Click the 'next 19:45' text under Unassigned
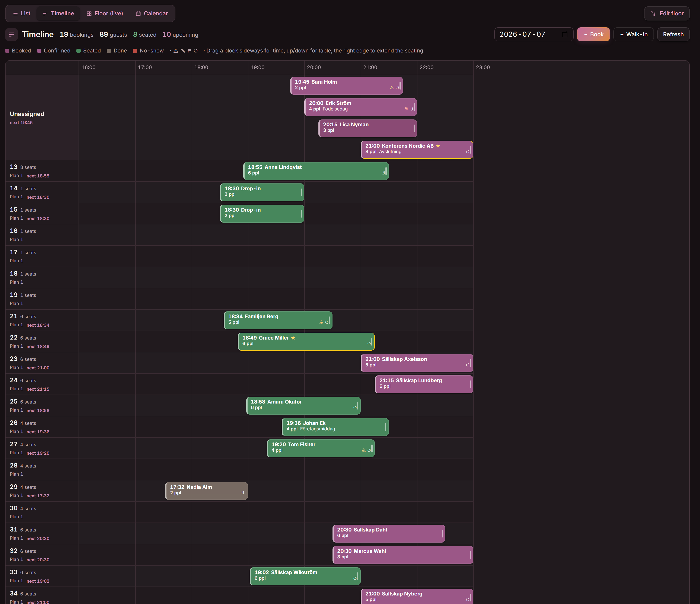Screen dimensions: 700x604 [x=21, y=123]
